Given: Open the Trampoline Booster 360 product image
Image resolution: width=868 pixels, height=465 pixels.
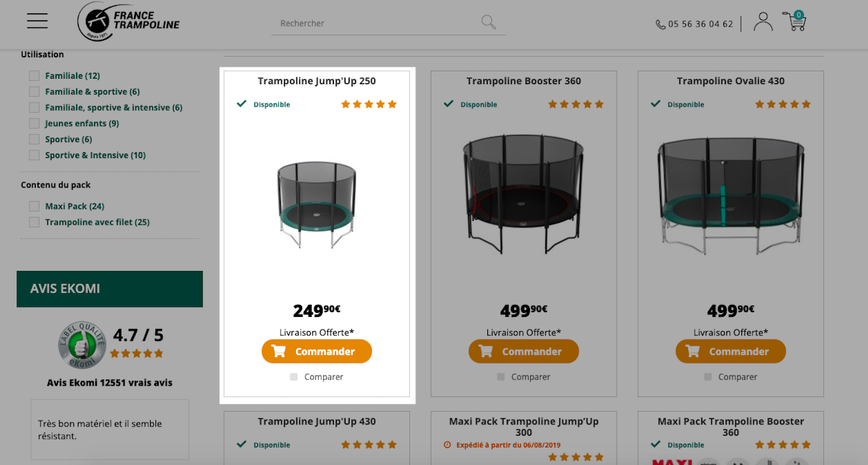Looking at the screenshot, I should point(523,193).
